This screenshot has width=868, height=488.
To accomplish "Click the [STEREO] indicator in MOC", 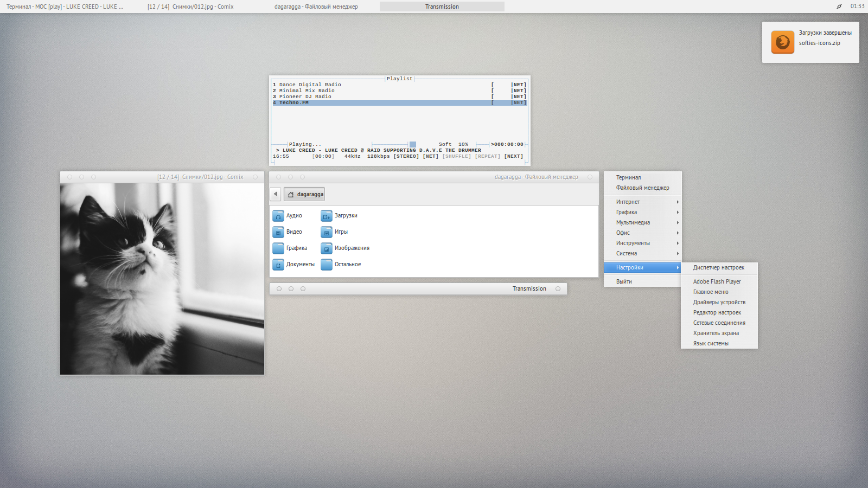I will (x=406, y=156).
